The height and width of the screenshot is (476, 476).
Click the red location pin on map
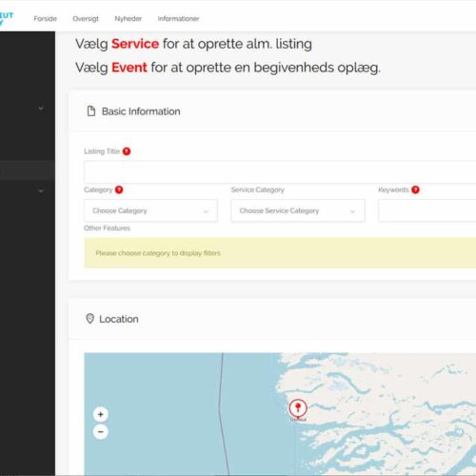pyautogui.click(x=298, y=408)
